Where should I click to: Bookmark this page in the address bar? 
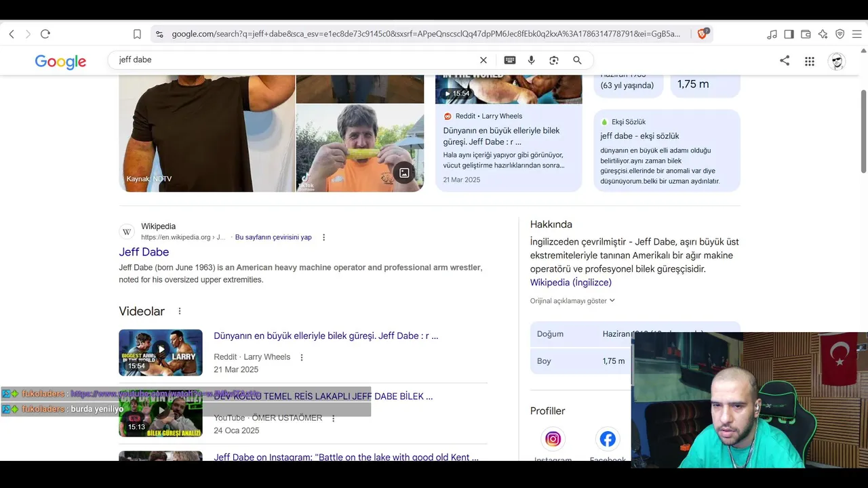click(x=137, y=34)
